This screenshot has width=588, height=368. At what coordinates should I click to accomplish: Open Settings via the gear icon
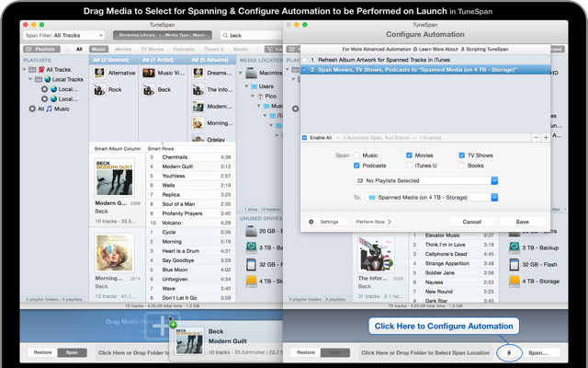[x=311, y=222]
